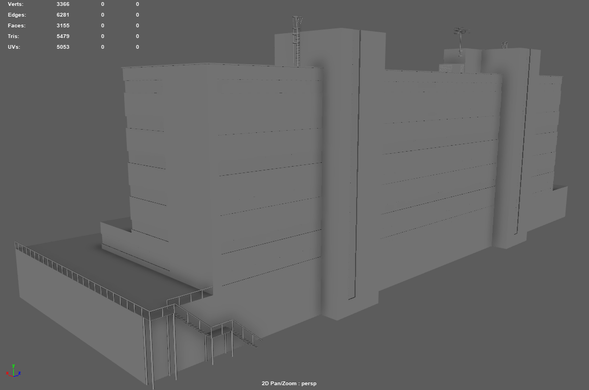Click the Tris count value 5479

pos(63,36)
